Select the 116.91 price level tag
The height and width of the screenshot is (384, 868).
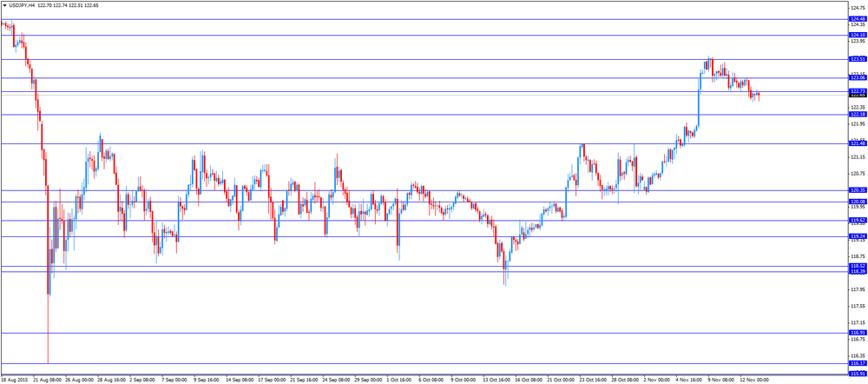click(858, 333)
